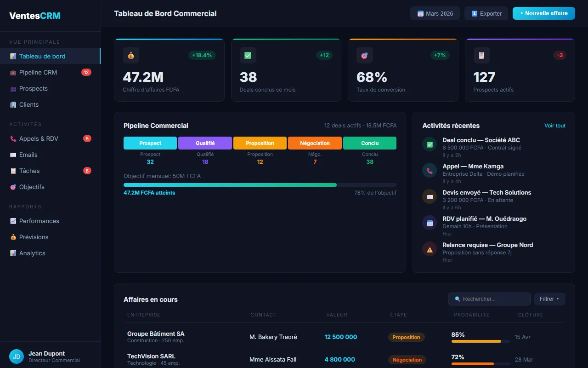Select the Conclu pipeline stage
The width and height of the screenshot is (588, 368).
[x=370, y=143]
